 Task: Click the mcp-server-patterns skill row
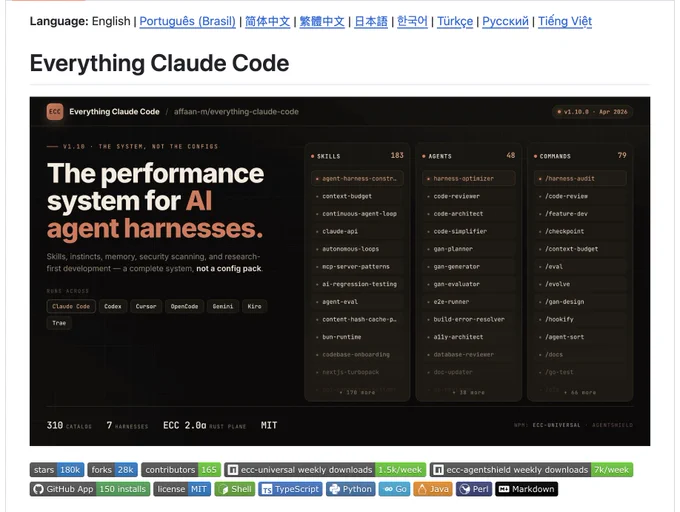[357, 267]
